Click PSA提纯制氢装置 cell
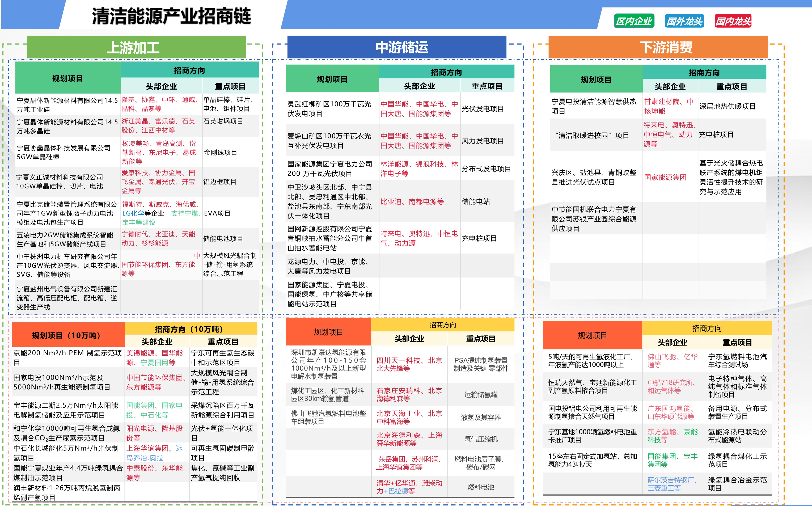This screenshot has height=506, width=812. [481, 364]
